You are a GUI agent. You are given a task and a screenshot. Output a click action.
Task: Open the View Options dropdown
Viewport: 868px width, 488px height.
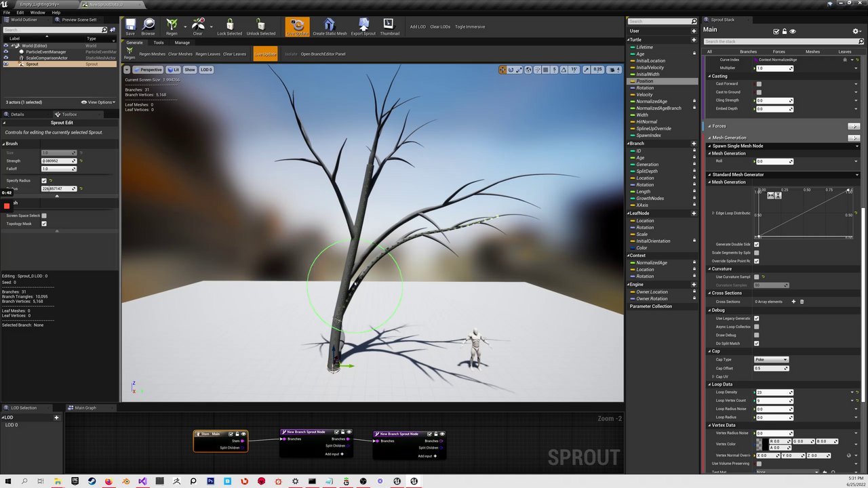pos(98,102)
